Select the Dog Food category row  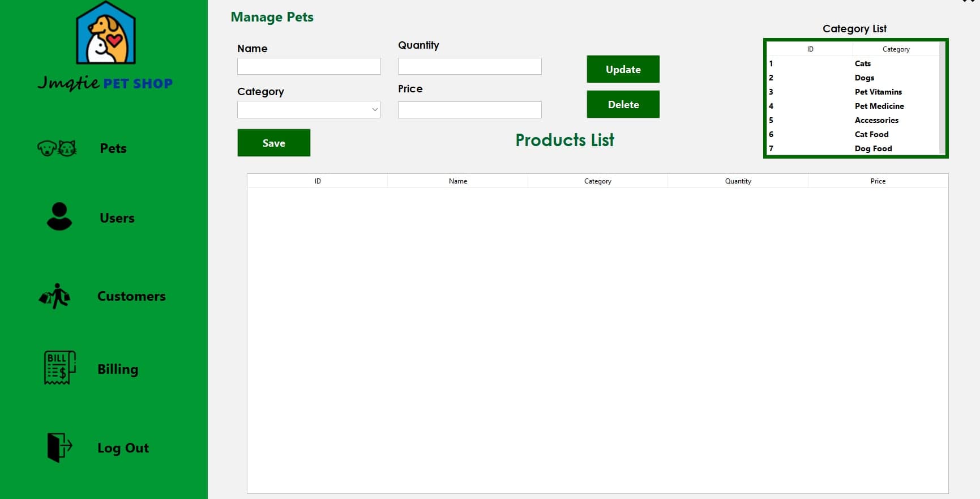[853, 148]
